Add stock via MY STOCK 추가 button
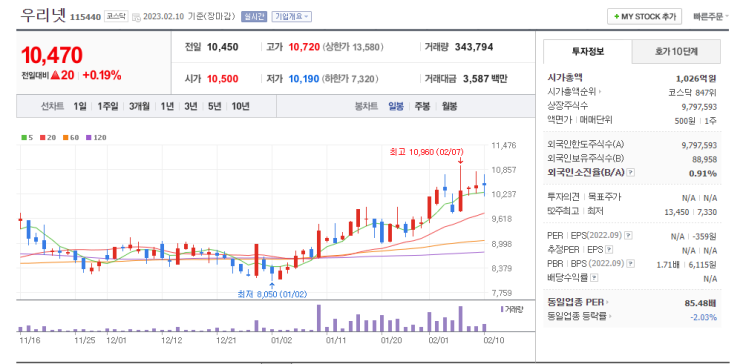 [644, 16]
